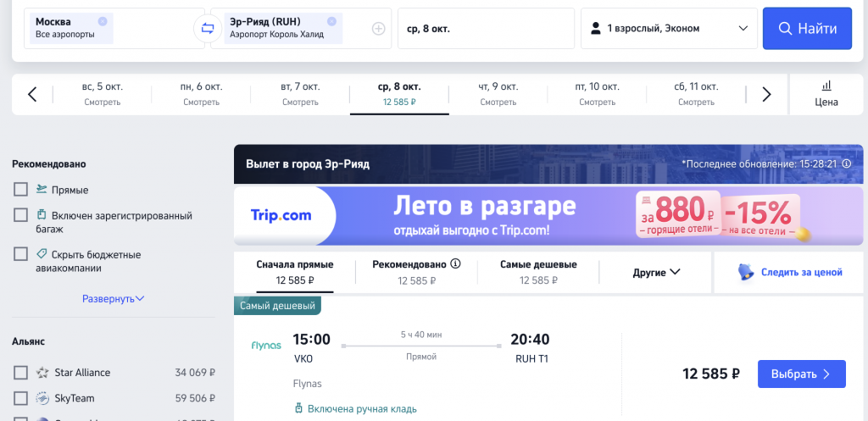
Task: Show previous dates with left arrow
Action: [32, 95]
